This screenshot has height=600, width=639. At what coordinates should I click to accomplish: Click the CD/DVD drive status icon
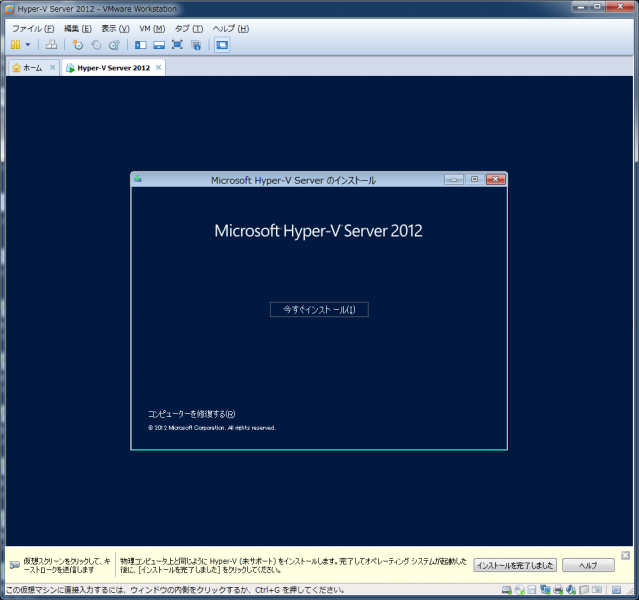(520, 590)
